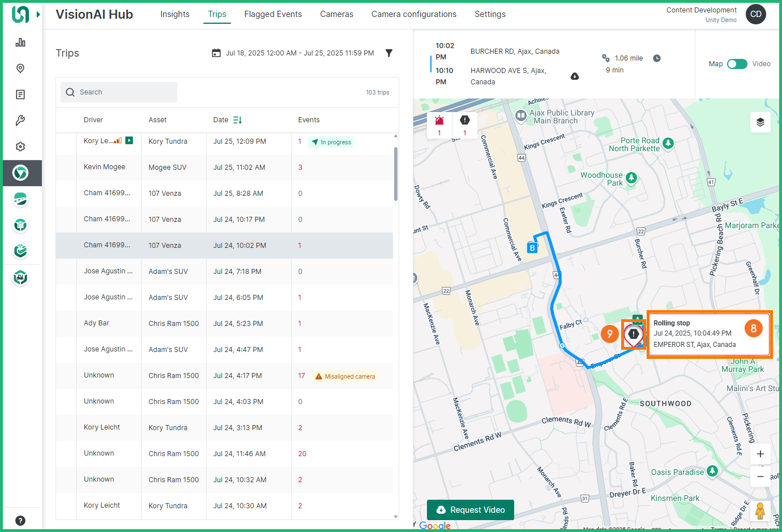The image size is (782, 532).
Task: Click the VisionAI Hub app icon in sidebar
Action: click(22, 173)
